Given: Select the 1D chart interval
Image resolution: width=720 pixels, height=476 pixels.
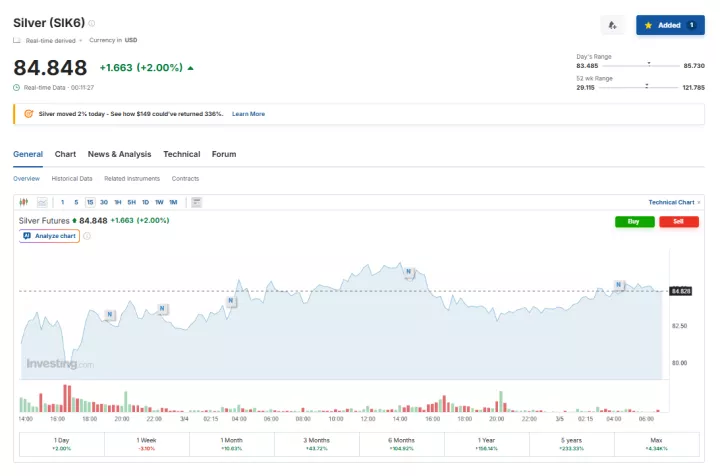Looking at the screenshot, I should click(x=145, y=202).
